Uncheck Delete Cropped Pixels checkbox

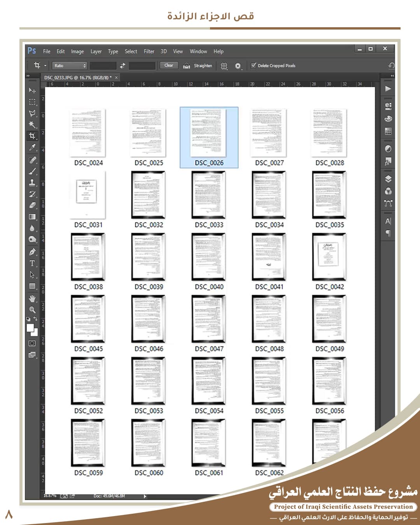[254, 65]
